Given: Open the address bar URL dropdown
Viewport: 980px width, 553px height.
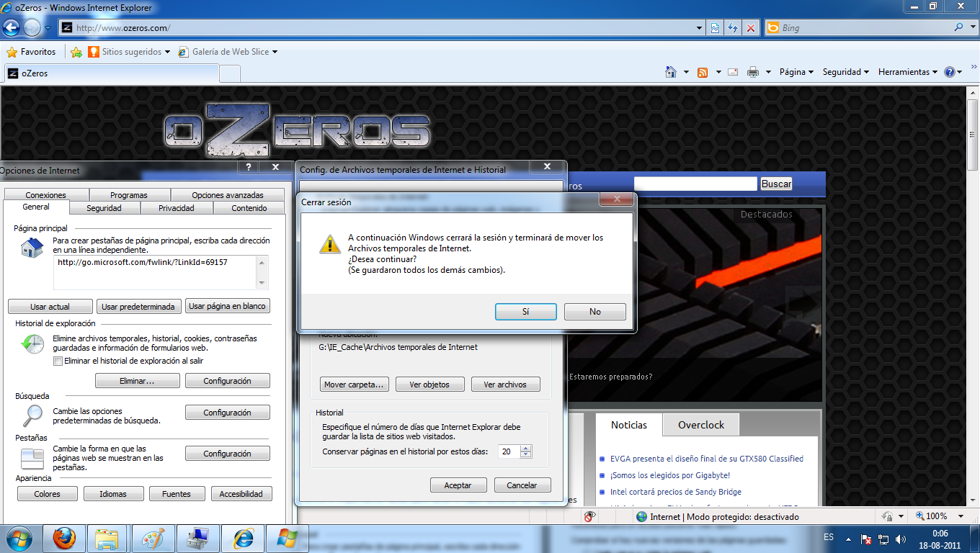Looking at the screenshot, I should pos(700,28).
